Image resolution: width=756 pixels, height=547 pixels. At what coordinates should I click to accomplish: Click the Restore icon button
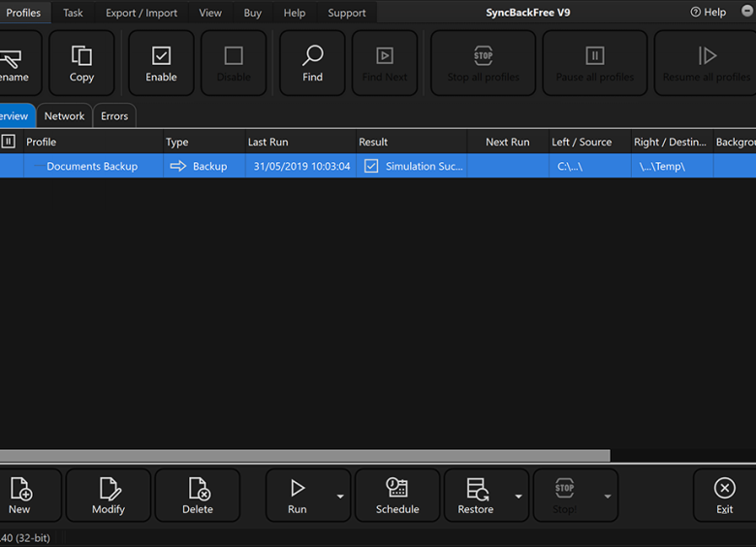pyautogui.click(x=476, y=488)
